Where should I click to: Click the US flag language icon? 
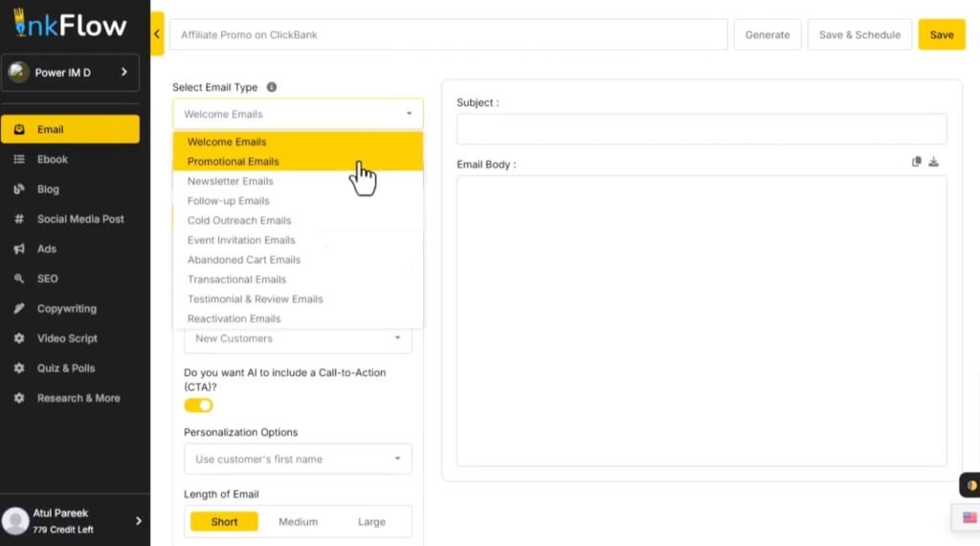coord(969,517)
